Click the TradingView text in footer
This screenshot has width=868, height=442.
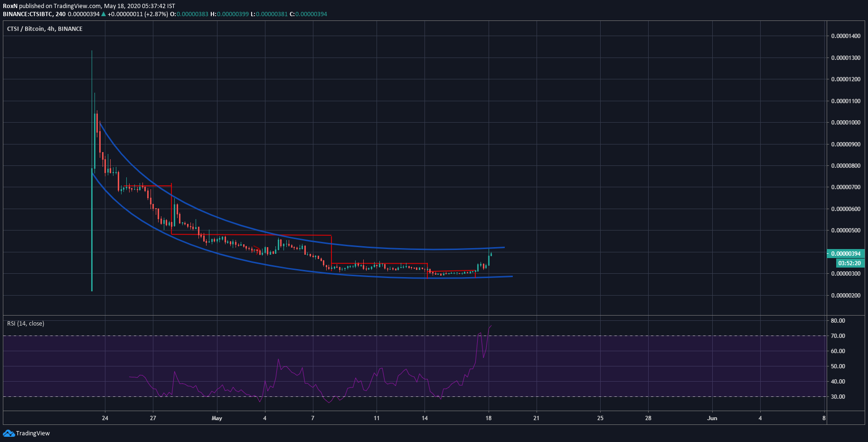[x=33, y=433]
